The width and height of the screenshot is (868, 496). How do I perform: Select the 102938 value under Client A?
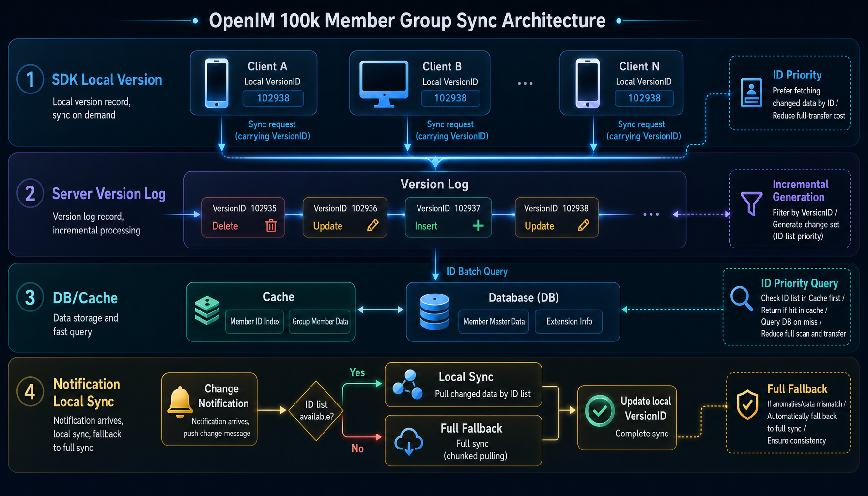[x=273, y=98]
